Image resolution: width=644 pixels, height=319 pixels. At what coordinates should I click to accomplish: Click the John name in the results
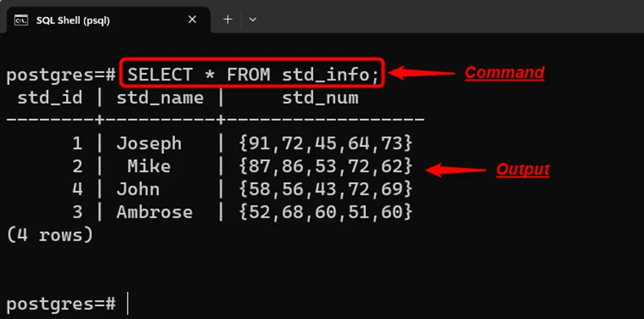[x=137, y=189]
